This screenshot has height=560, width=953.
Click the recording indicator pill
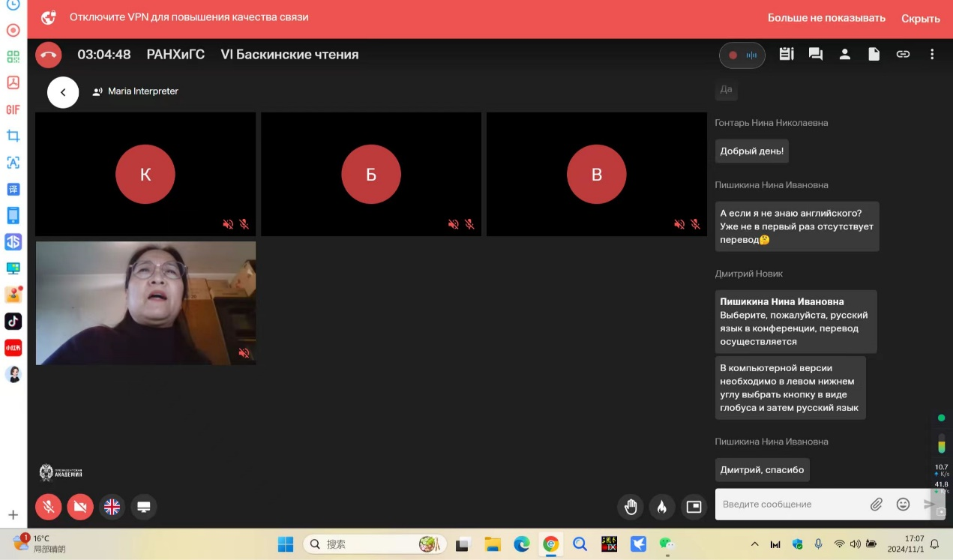(742, 55)
